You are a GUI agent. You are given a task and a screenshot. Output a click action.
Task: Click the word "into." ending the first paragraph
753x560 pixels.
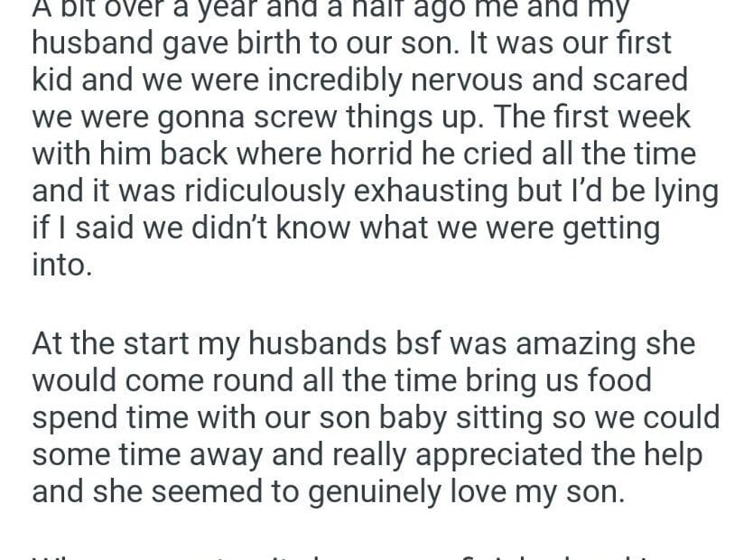(62, 266)
